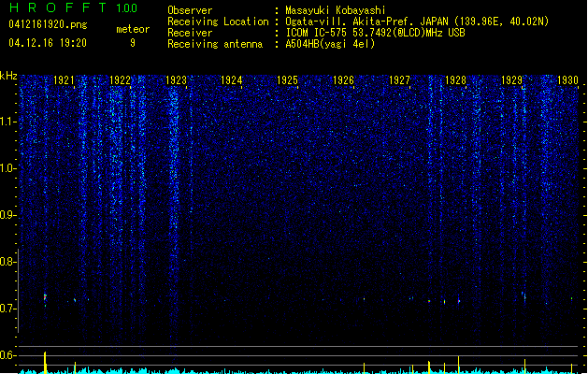Click the 1927 time marker
Image resolution: width=588 pixels, height=374 pixels.
[399, 80]
